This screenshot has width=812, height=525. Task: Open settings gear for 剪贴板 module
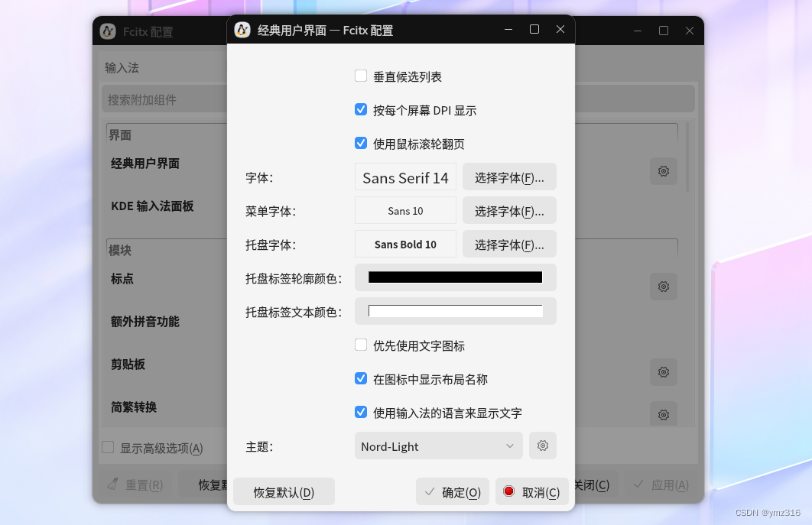(664, 372)
